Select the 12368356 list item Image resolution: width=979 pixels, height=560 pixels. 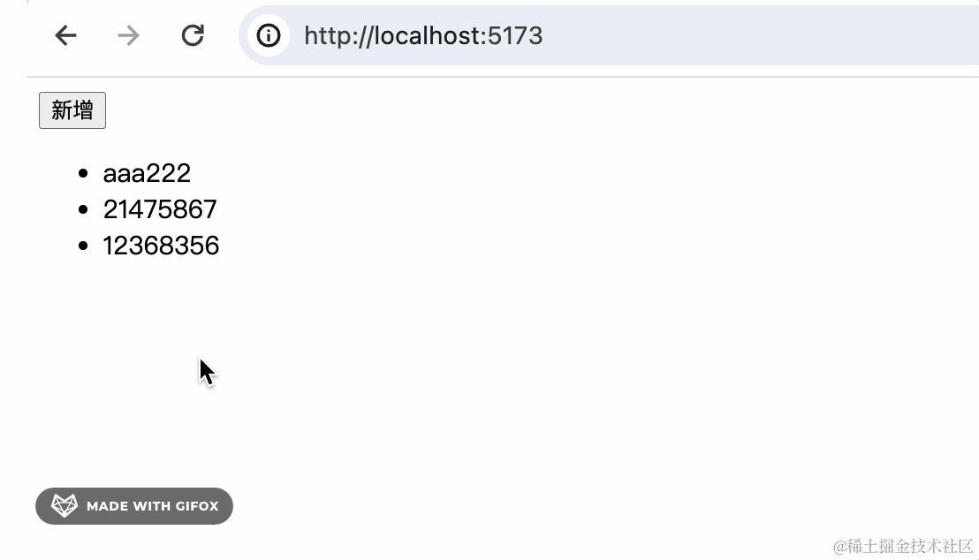161,246
